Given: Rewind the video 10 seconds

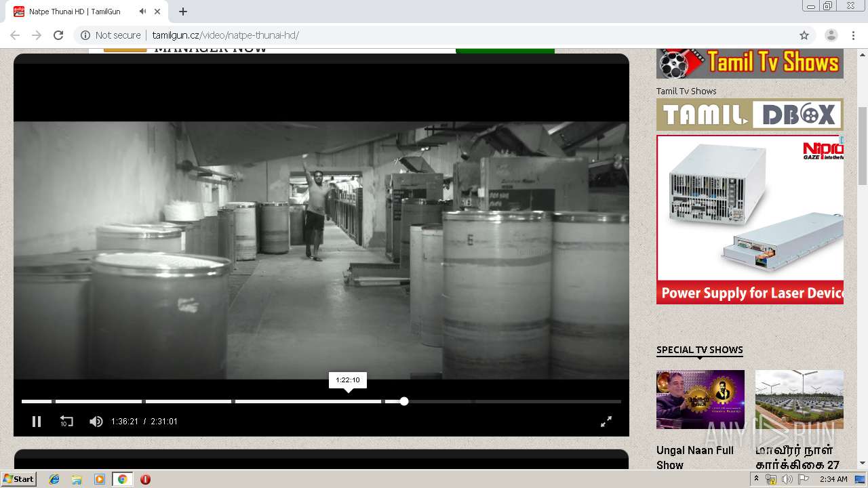Looking at the screenshot, I should (66, 422).
